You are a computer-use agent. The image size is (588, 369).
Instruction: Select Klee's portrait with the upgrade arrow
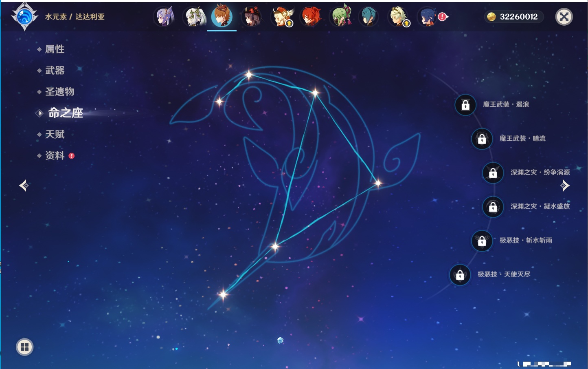[x=281, y=17]
